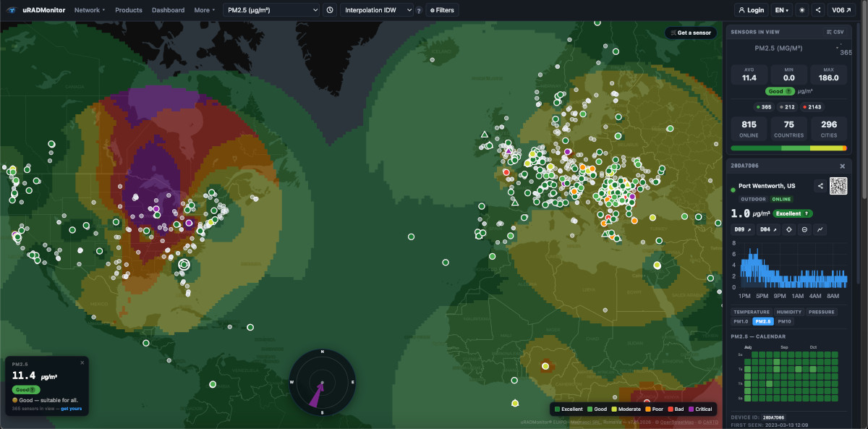Toggle the gray 212 sensors filter
This screenshot has height=429, width=868.
(x=786, y=107)
